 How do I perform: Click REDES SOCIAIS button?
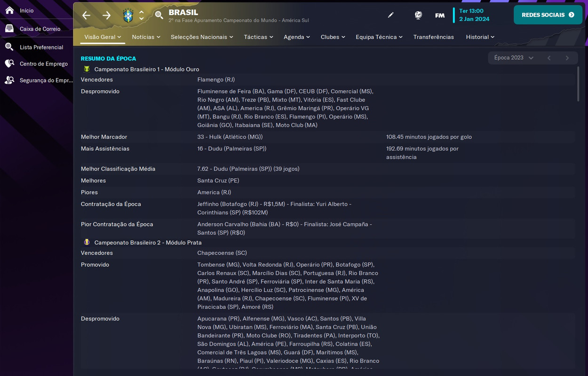coord(548,15)
